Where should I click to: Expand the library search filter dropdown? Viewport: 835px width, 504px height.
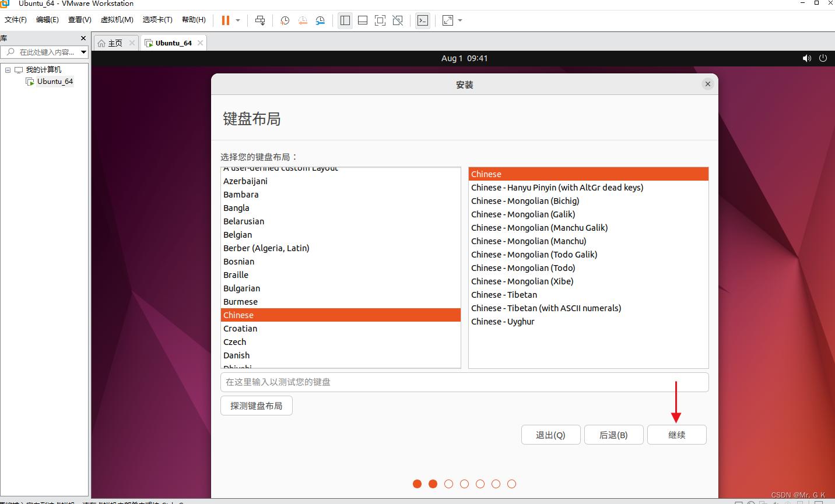83,52
